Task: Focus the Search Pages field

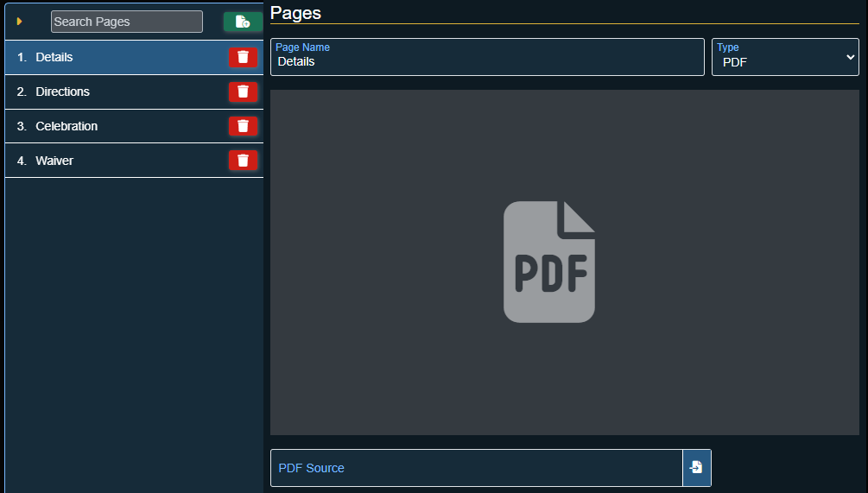Action: point(126,22)
